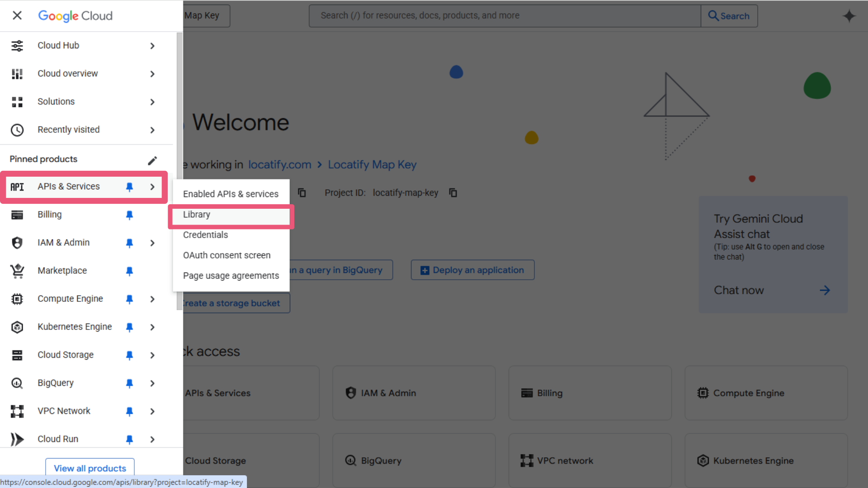Image resolution: width=868 pixels, height=488 pixels.
Task: Close the navigation menu with X icon
Action: tap(17, 15)
